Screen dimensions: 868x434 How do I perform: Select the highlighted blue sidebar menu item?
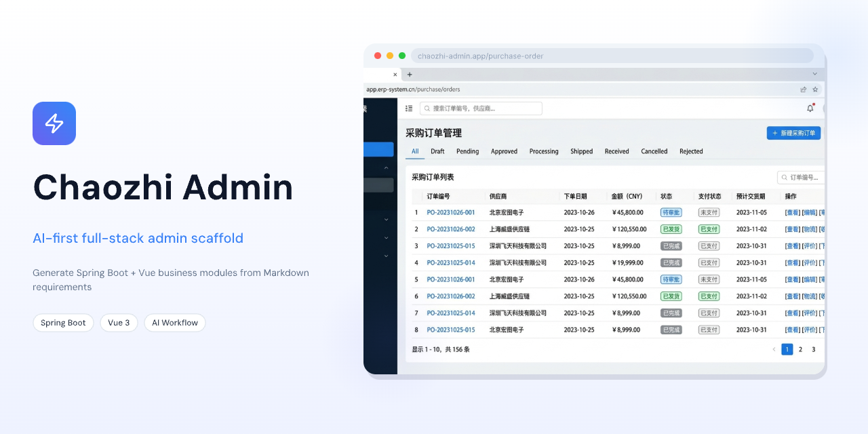click(x=378, y=149)
